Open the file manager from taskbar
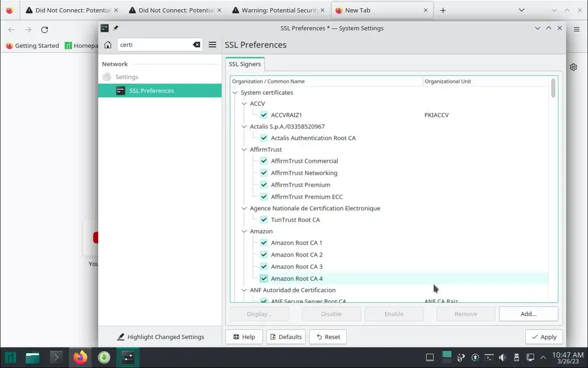 pos(32,357)
